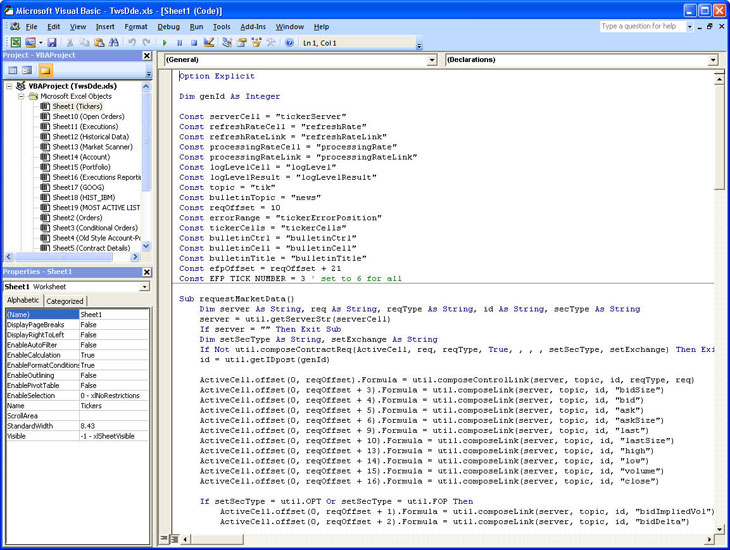Click the Procedure View button

click(x=164, y=539)
